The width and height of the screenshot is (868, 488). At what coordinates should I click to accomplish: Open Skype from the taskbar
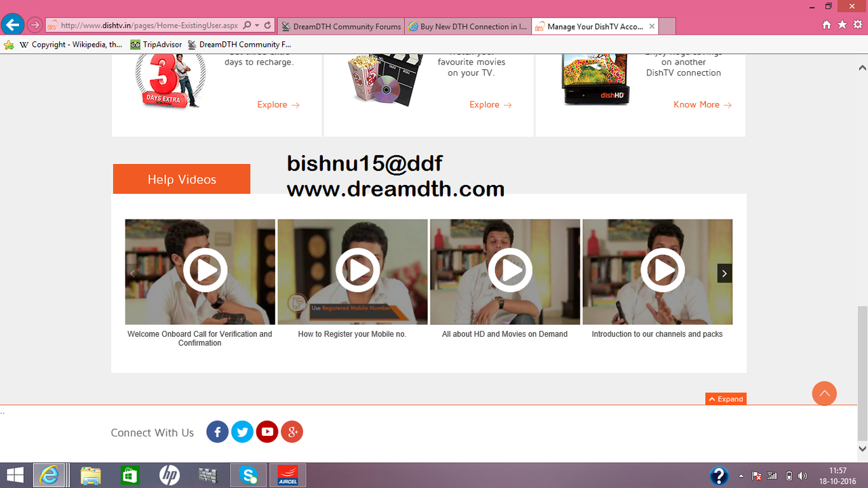tap(248, 475)
